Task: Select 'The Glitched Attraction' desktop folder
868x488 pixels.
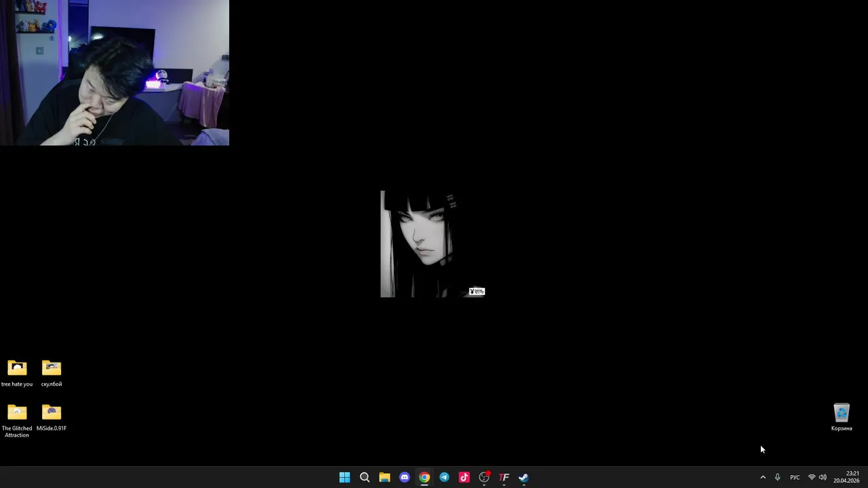Action: tap(17, 421)
